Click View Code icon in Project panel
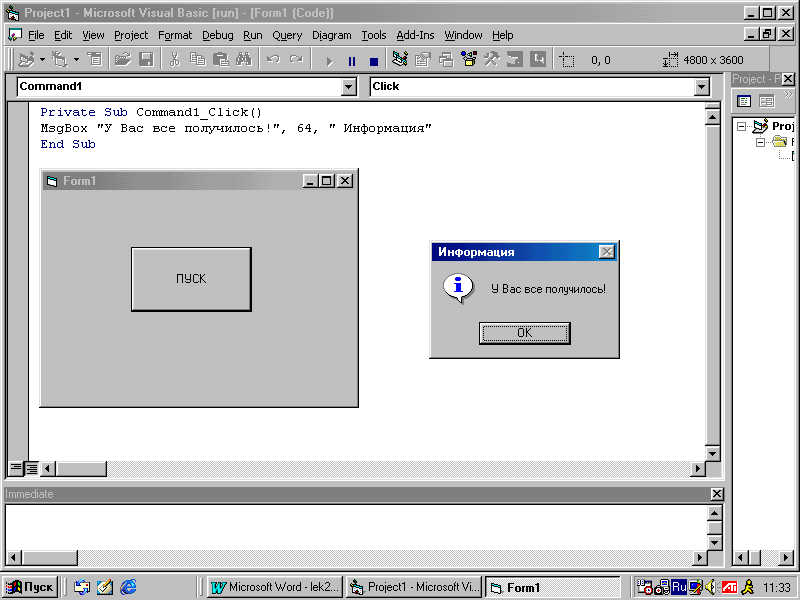The image size is (800, 600). (x=744, y=101)
